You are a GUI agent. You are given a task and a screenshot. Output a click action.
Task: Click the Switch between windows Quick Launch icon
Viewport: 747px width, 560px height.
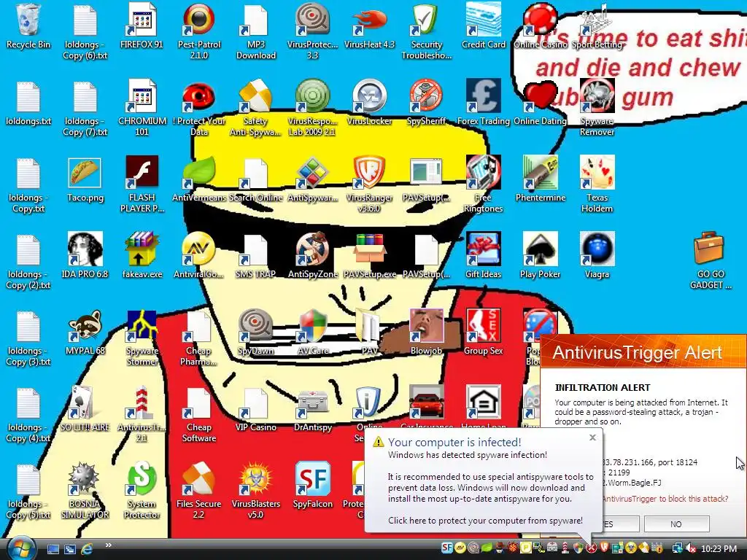(70, 549)
